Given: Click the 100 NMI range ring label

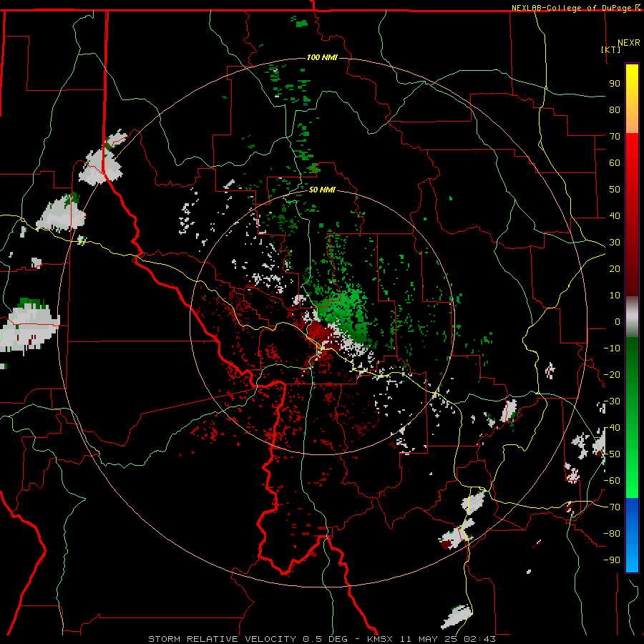Looking at the screenshot, I should click(322, 57).
